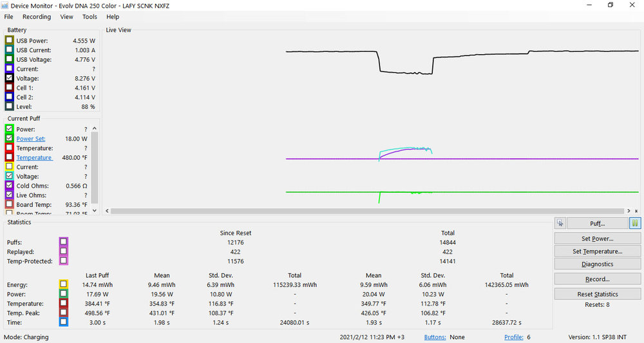Screen dimensions: 644x343
Task: Click the 8.276 V battery voltage value
Action: [x=85, y=79]
